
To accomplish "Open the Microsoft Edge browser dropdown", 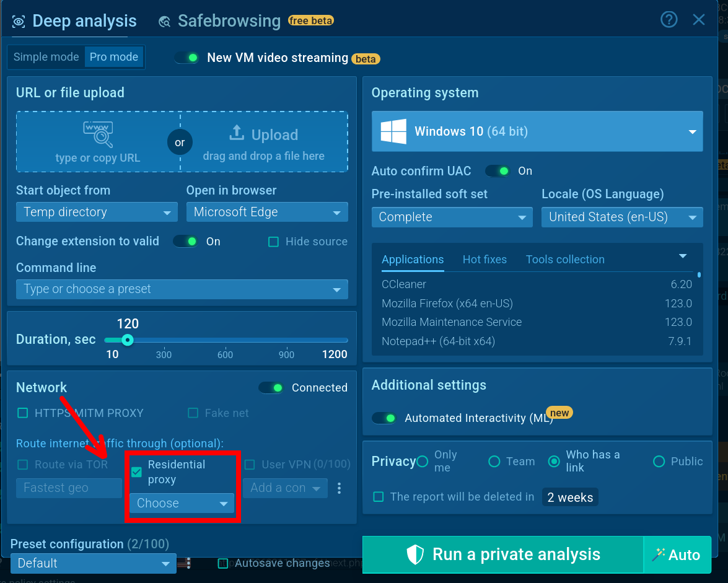I will [x=267, y=212].
